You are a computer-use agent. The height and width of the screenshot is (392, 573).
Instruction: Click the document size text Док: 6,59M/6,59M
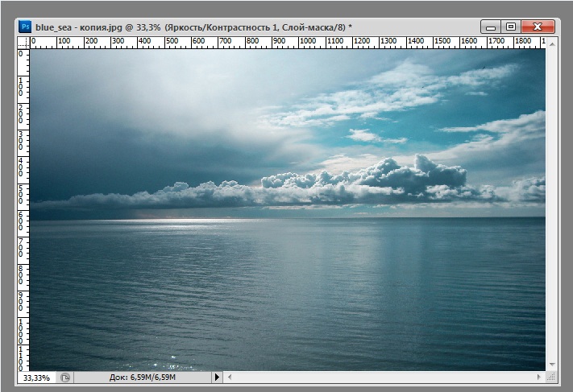pos(143,378)
